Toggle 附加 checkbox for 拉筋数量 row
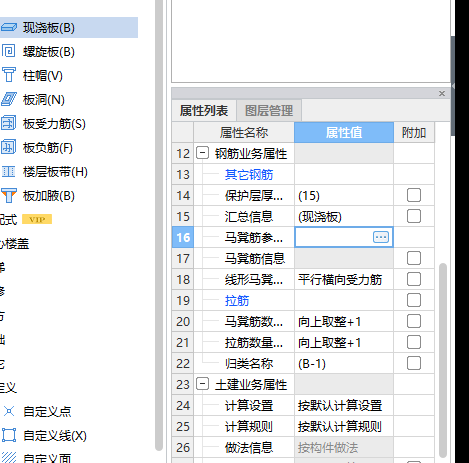 [x=414, y=342]
